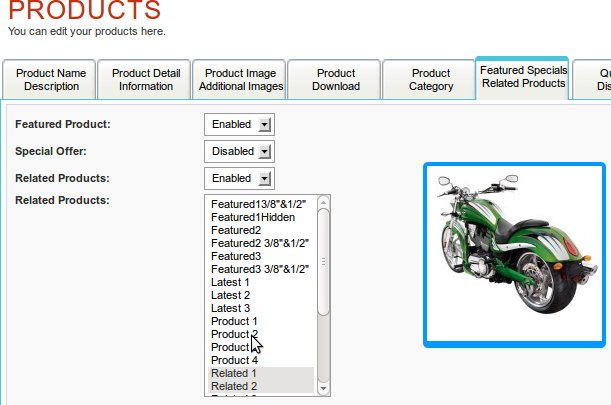The image size is (611, 405).
Task: Deselect Related 1 highlighted list item
Action: click(234, 373)
